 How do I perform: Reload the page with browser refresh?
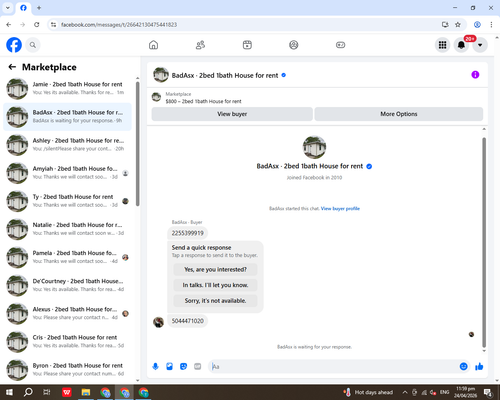point(37,24)
